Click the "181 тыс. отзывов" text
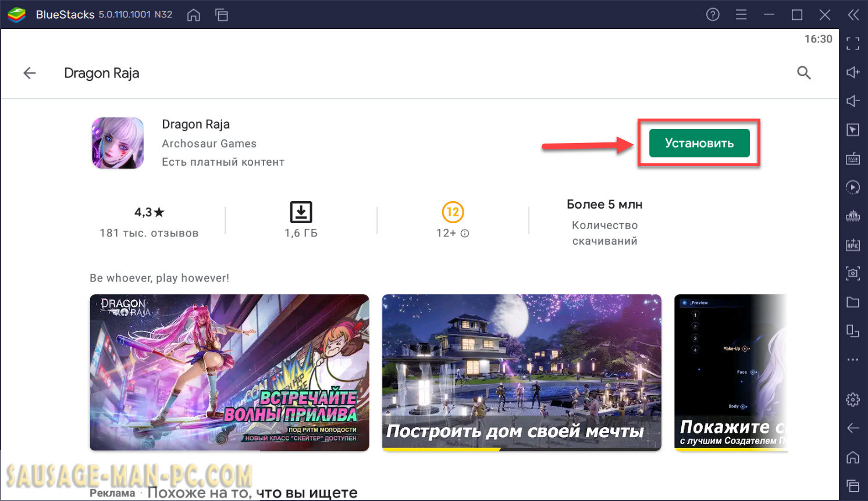 (149, 233)
